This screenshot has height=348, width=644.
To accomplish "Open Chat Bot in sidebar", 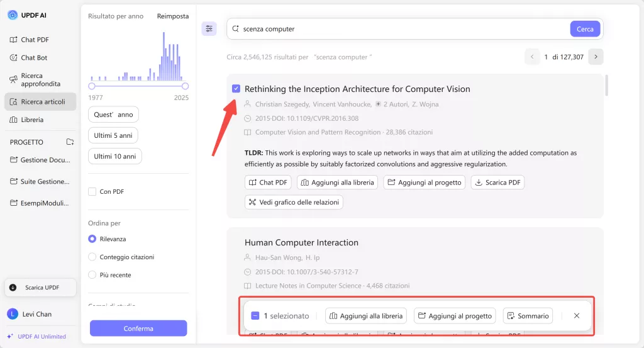I will pyautogui.click(x=28, y=57).
